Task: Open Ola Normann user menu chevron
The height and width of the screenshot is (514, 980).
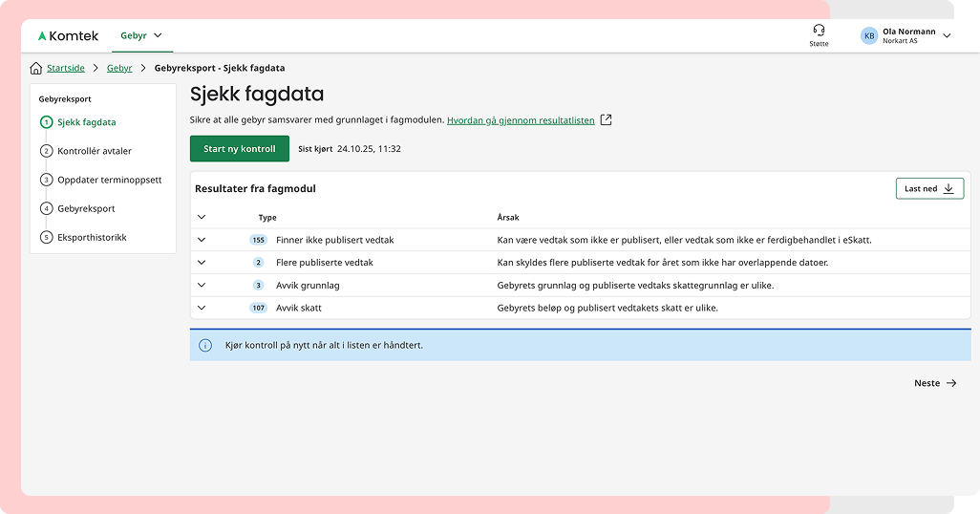Action: (947, 36)
